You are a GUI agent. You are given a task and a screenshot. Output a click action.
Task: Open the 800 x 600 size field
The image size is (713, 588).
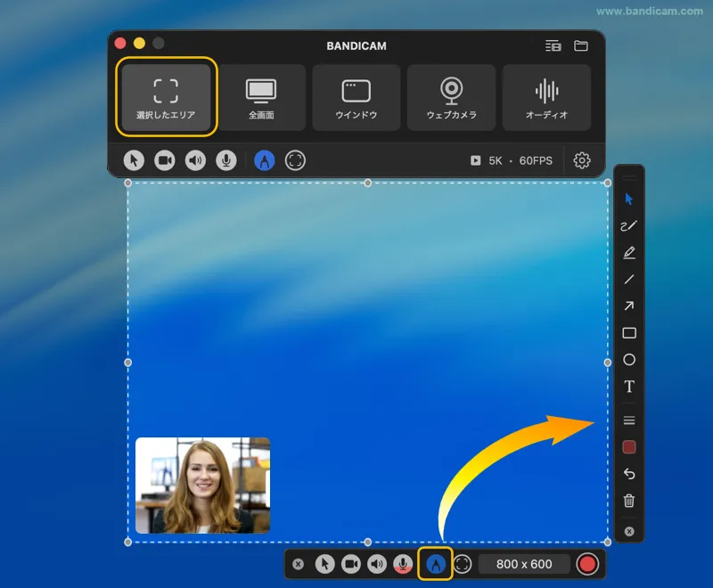tap(524, 564)
